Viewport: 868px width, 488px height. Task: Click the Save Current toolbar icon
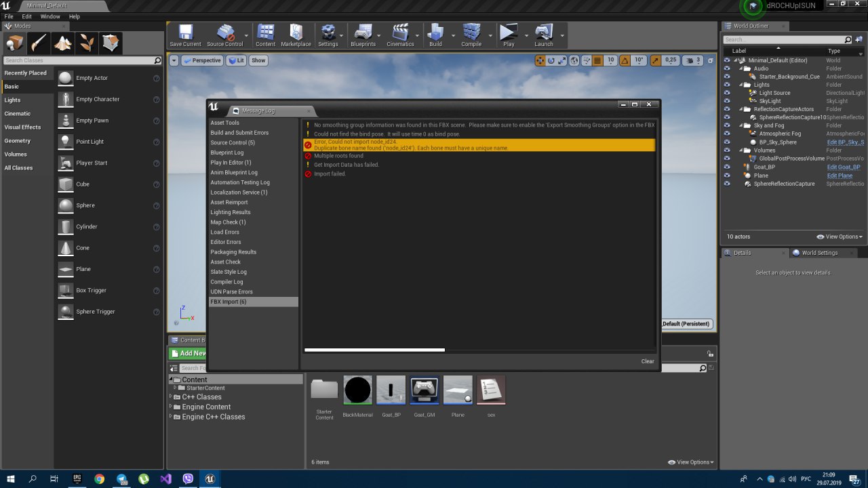185,35
